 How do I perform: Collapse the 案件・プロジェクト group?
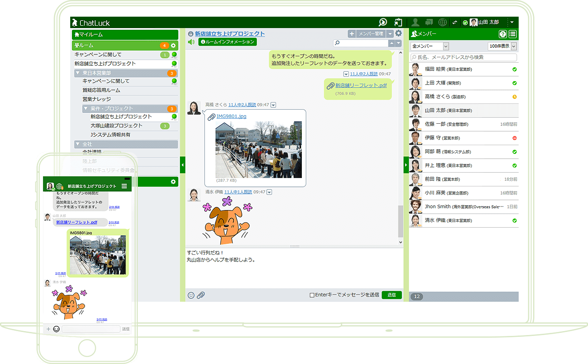(86, 109)
